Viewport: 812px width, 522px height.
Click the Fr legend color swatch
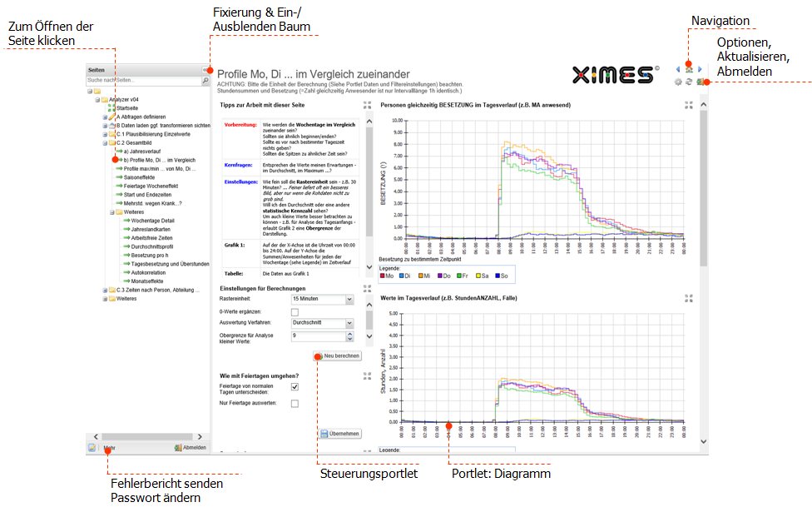(x=459, y=276)
